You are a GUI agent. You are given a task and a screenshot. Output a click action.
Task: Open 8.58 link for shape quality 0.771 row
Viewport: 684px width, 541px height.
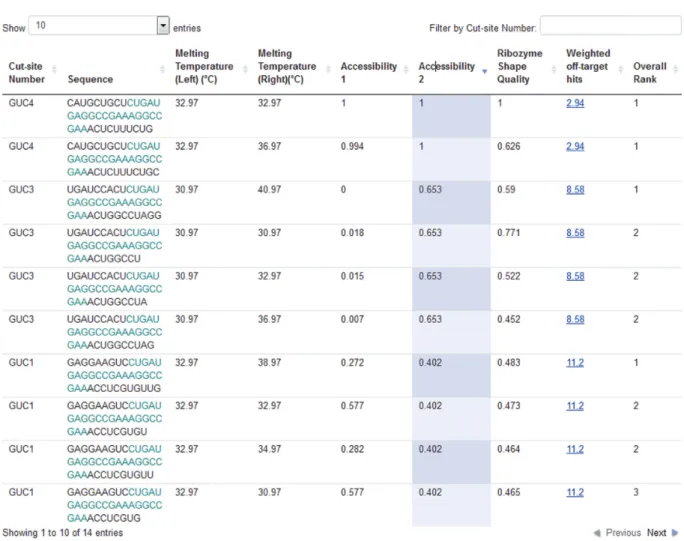(575, 233)
